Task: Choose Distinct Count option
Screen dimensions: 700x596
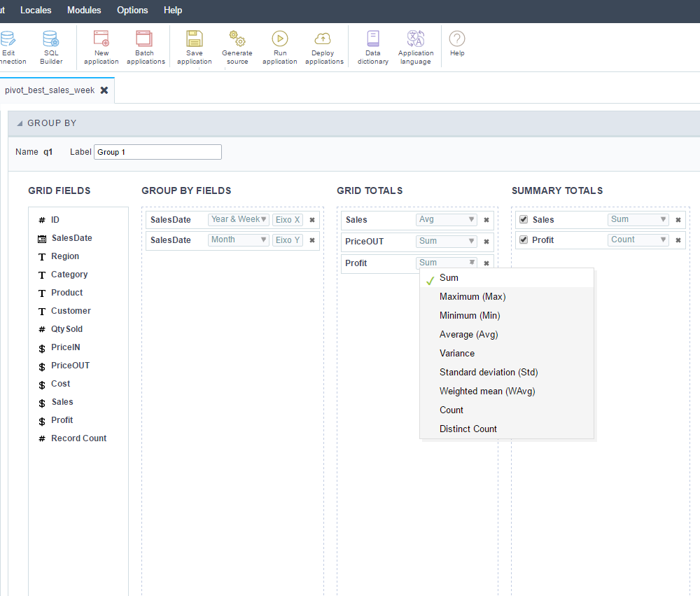Action: [468, 429]
